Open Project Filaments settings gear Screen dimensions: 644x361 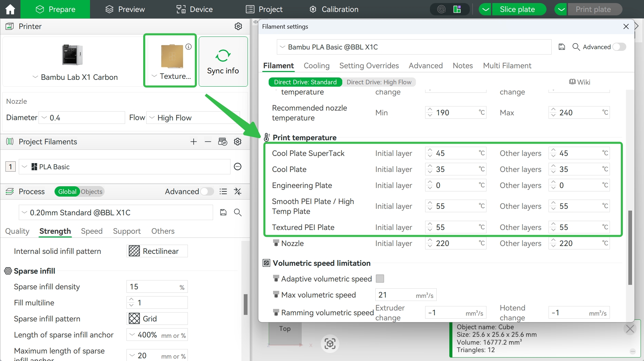pyautogui.click(x=238, y=142)
